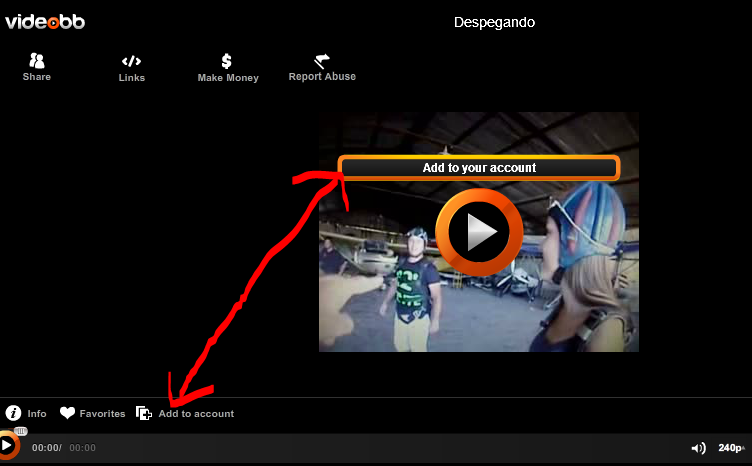Click the Share people icon
752x466 pixels.
[37, 61]
